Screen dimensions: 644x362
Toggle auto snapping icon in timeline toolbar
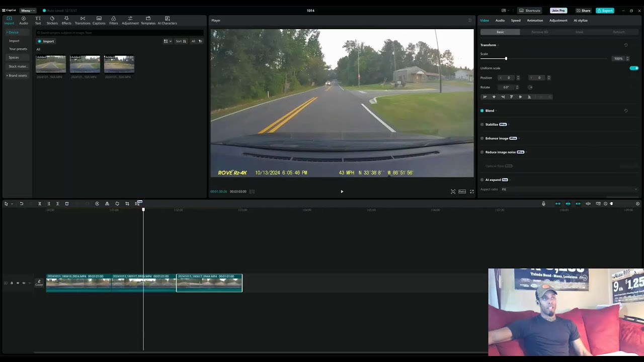(568, 204)
